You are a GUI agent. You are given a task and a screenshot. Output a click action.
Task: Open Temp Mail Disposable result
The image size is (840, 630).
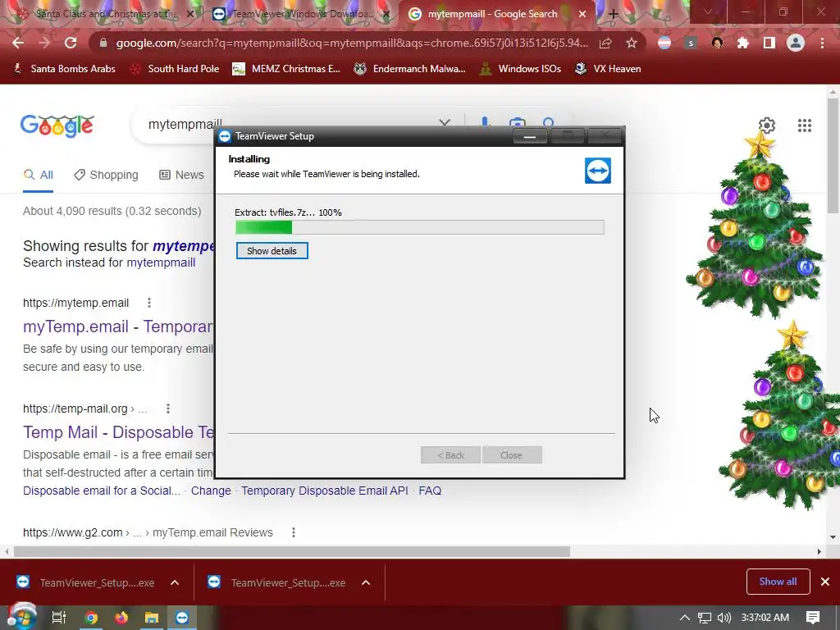pyautogui.click(x=118, y=432)
